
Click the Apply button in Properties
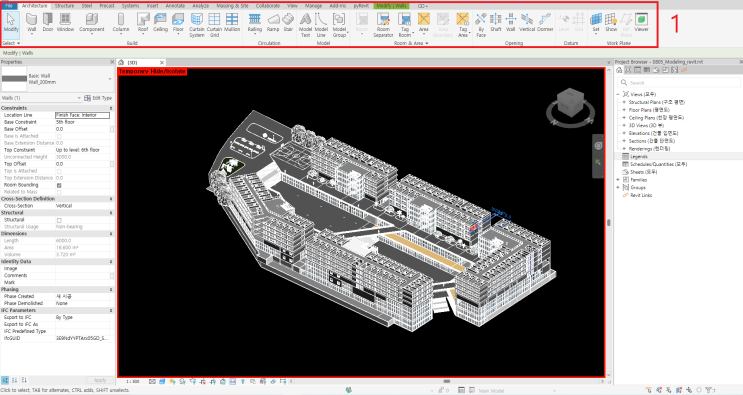click(x=100, y=380)
